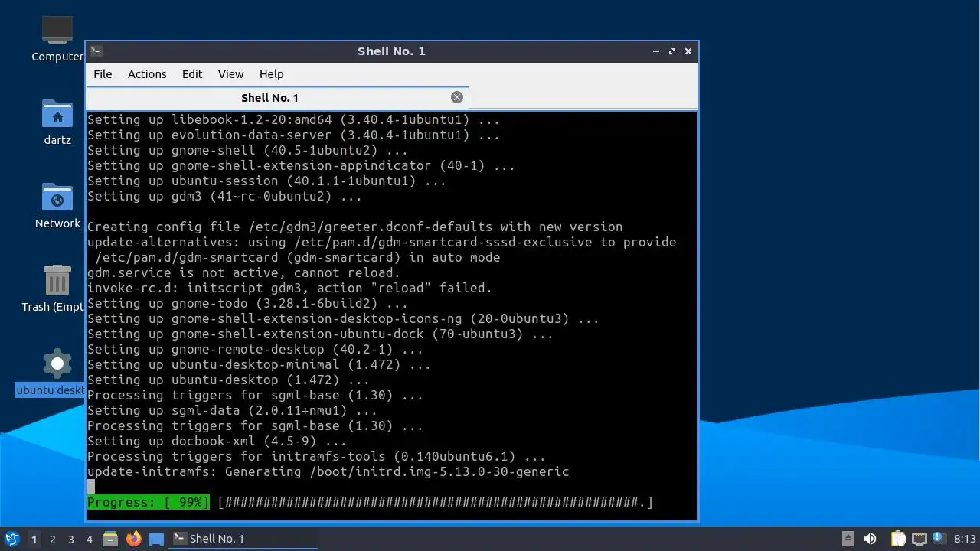Click 'Setting up gnome-remote-desktop (40.2-1)' line
980x551 pixels.
(255, 349)
